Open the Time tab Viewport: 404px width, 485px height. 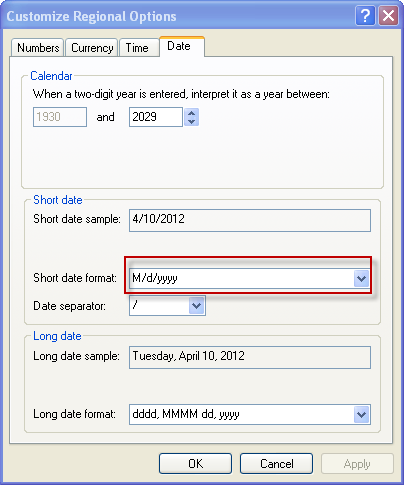click(137, 48)
